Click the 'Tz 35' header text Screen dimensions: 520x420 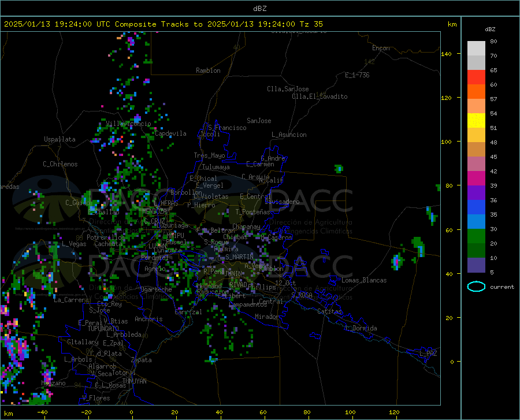click(x=311, y=24)
